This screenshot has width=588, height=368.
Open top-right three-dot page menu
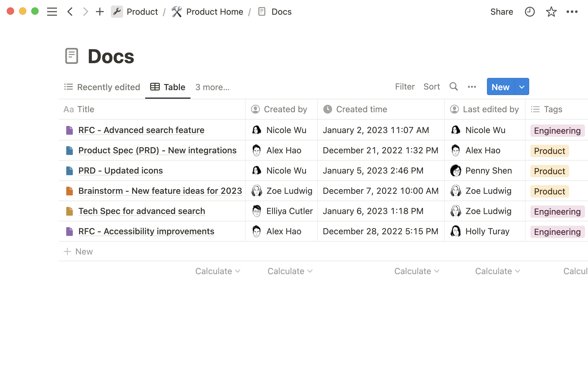(572, 12)
